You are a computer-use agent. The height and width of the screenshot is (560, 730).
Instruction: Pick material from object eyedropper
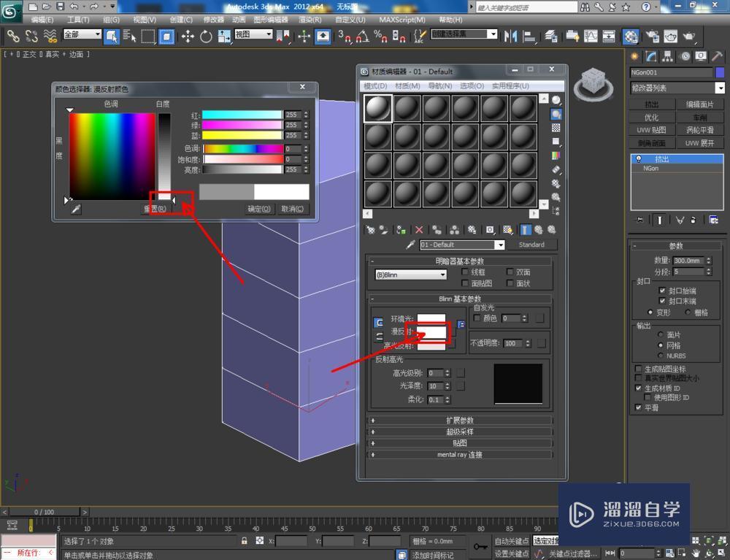click(410, 245)
